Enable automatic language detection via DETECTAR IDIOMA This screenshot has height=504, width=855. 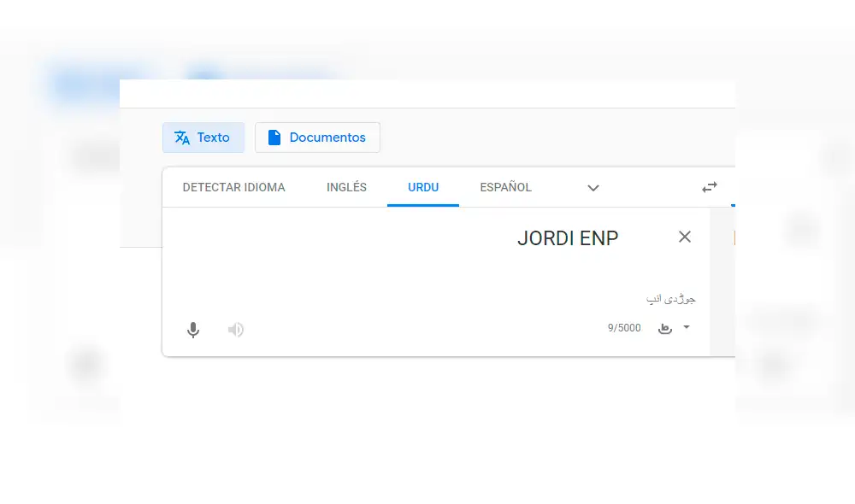point(233,187)
